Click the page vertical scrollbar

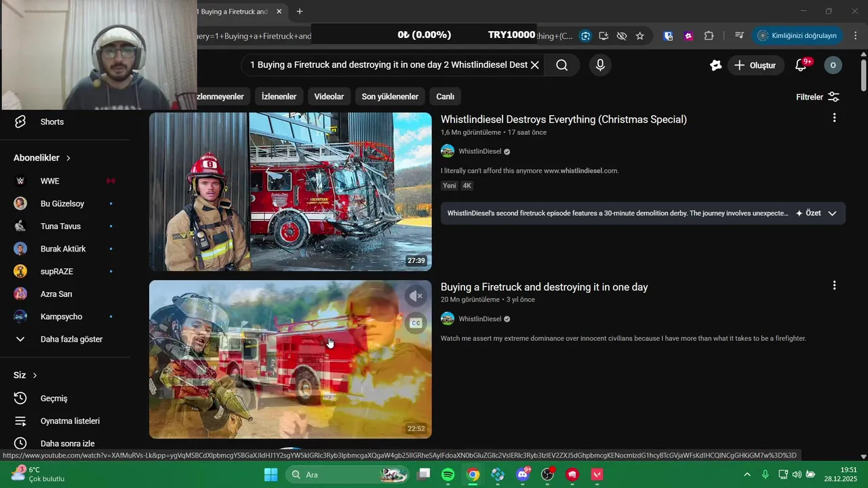coord(863,75)
